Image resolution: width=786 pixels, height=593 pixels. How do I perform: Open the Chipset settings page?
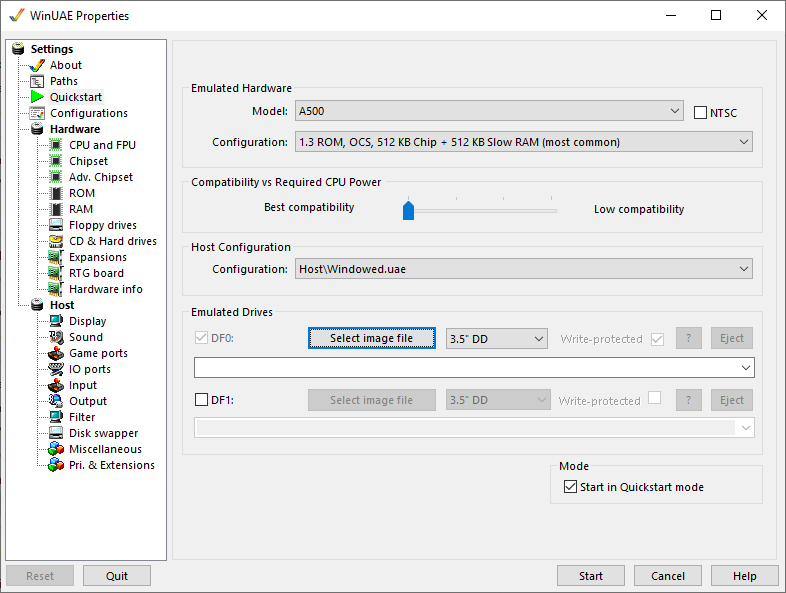(x=88, y=161)
